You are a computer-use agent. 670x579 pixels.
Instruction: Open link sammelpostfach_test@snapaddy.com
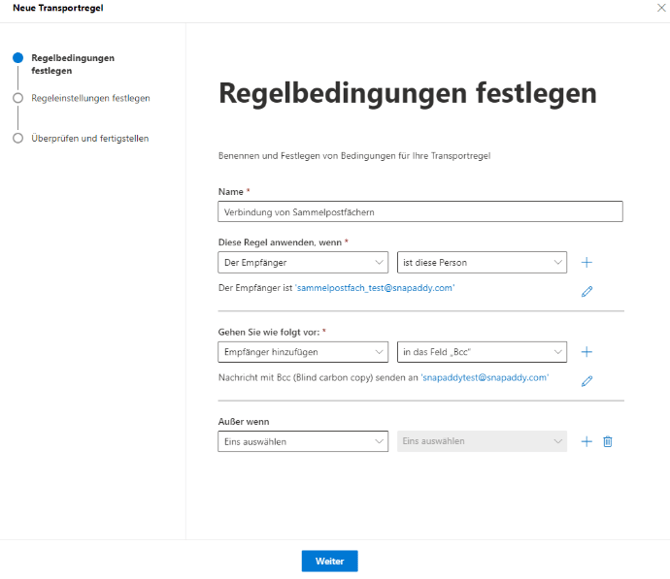pyautogui.click(x=375, y=288)
